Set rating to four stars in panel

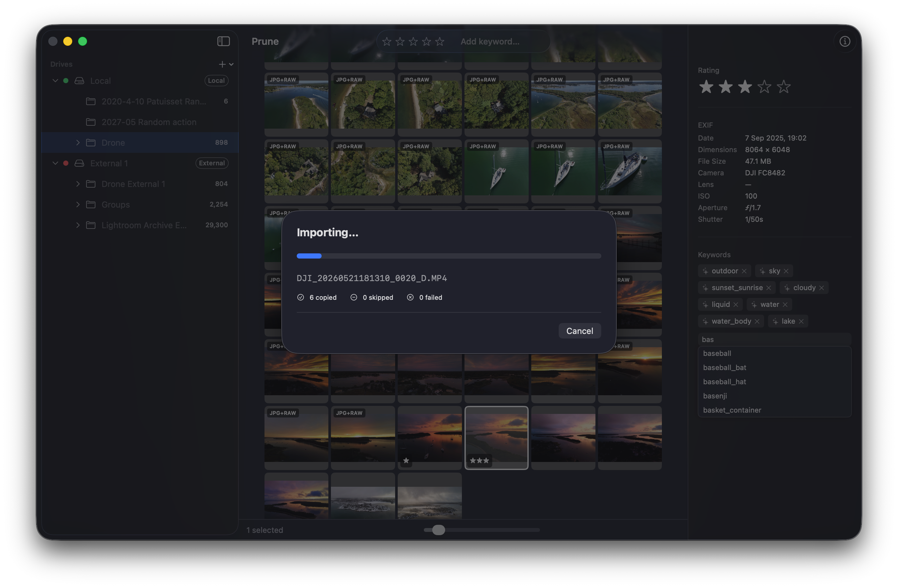pos(764,87)
